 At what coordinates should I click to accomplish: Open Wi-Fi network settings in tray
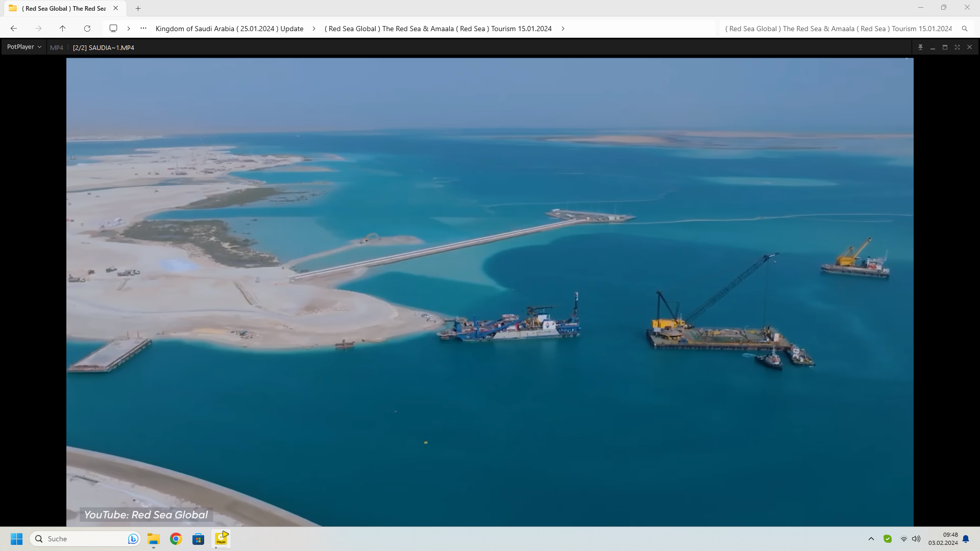click(904, 539)
